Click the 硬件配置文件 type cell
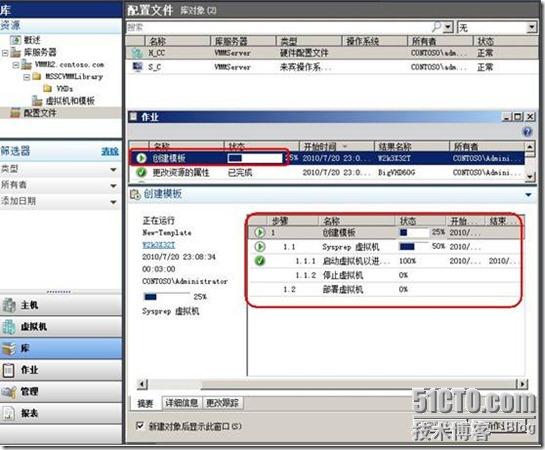This screenshot has width=545, height=450. pyautogui.click(x=304, y=53)
